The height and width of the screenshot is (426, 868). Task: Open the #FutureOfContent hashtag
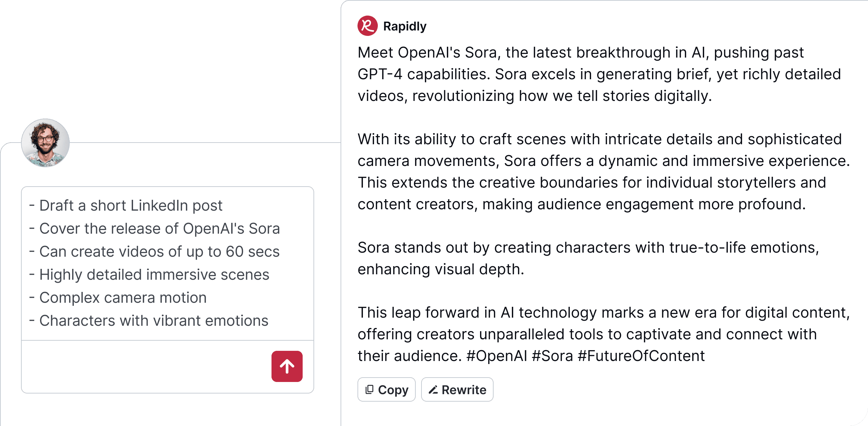tap(641, 356)
